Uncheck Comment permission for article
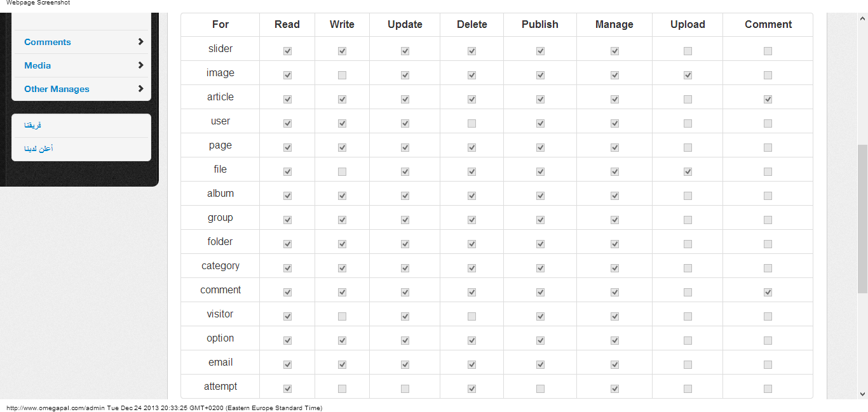The height and width of the screenshot is (412, 868). click(x=768, y=99)
